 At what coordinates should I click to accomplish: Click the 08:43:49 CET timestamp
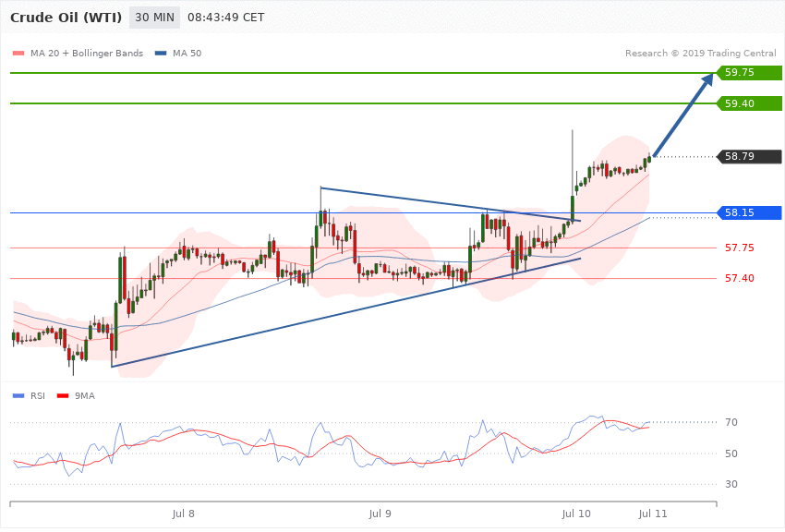coord(225,18)
